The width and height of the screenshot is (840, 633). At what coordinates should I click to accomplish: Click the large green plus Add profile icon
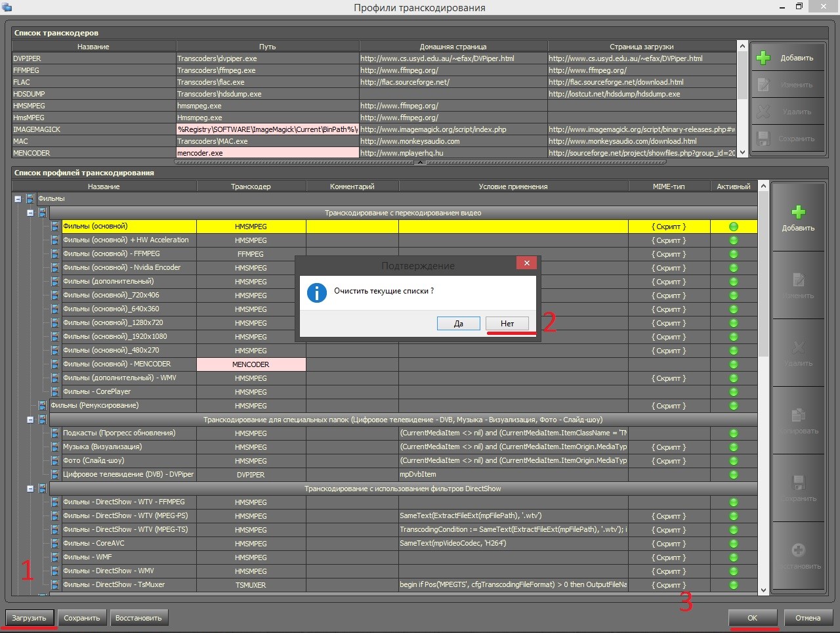click(x=798, y=212)
